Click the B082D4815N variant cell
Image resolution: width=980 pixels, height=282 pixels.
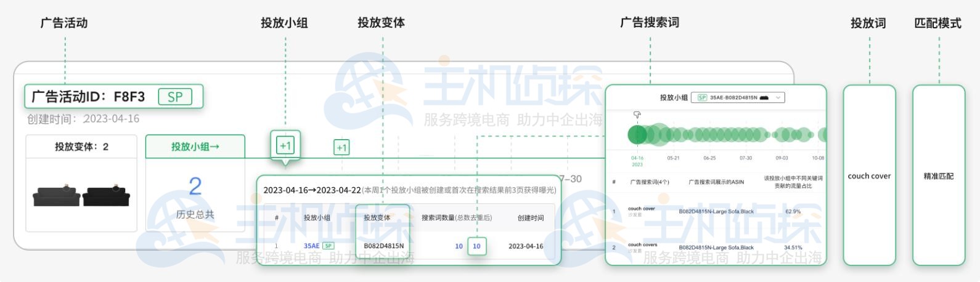pyautogui.click(x=383, y=246)
